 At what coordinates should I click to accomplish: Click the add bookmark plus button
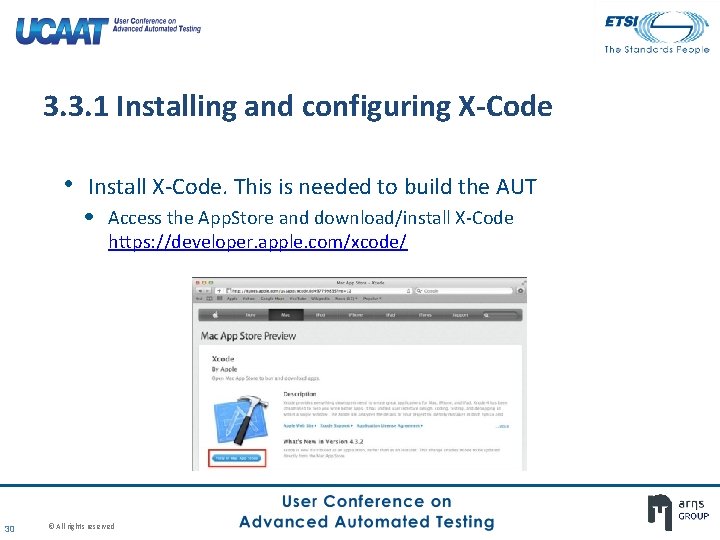(x=219, y=291)
